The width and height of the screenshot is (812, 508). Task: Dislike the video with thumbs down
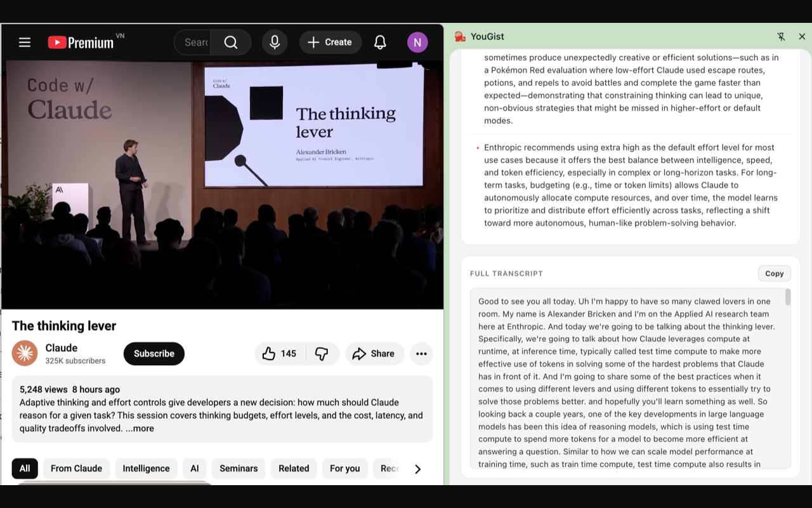(322, 354)
